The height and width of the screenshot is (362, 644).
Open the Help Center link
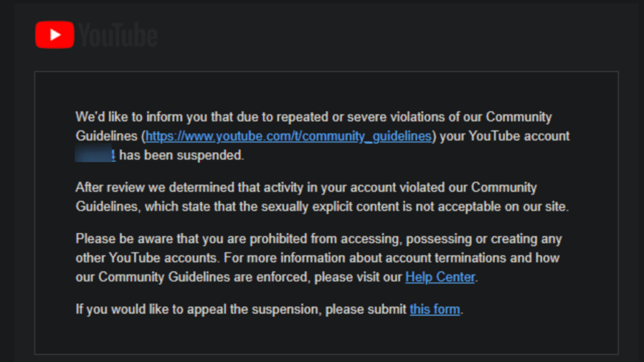coord(440,277)
